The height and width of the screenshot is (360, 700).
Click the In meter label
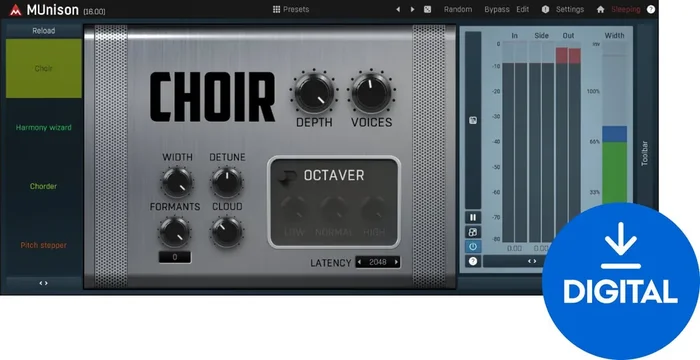pyautogui.click(x=514, y=36)
